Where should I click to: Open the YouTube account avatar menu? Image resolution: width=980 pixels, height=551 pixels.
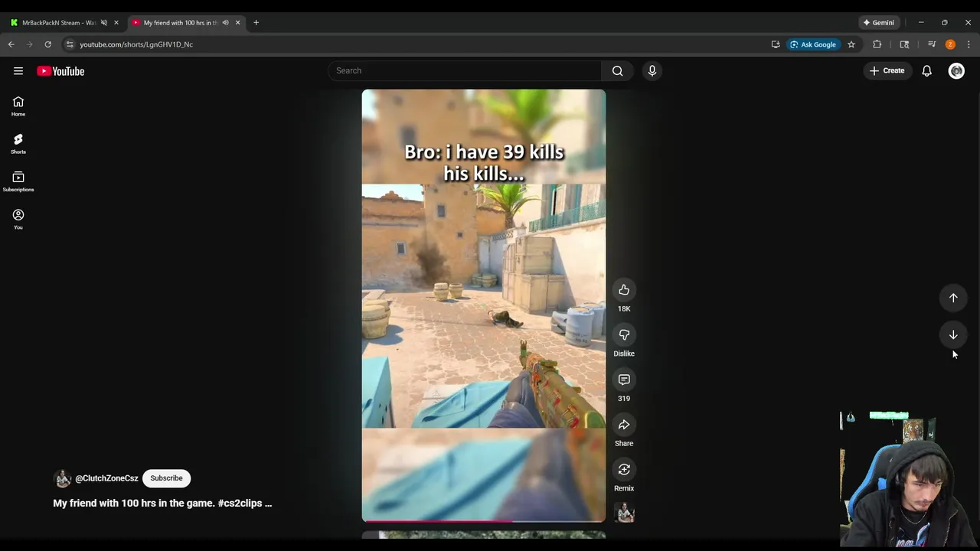pyautogui.click(x=956, y=70)
